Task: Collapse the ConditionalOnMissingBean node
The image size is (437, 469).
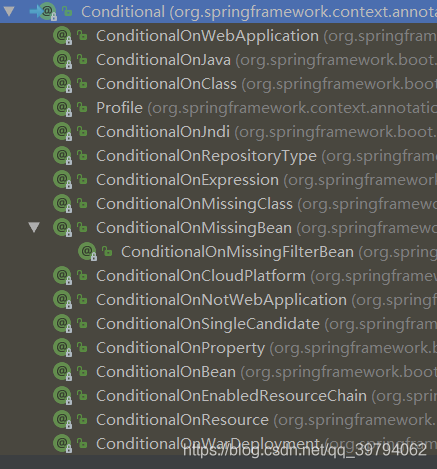Action: [x=34, y=227]
